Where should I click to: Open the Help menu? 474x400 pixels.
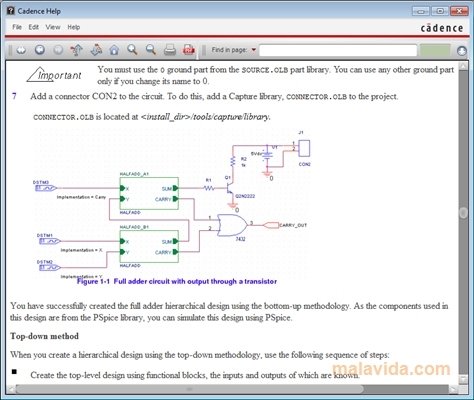[x=74, y=27]
